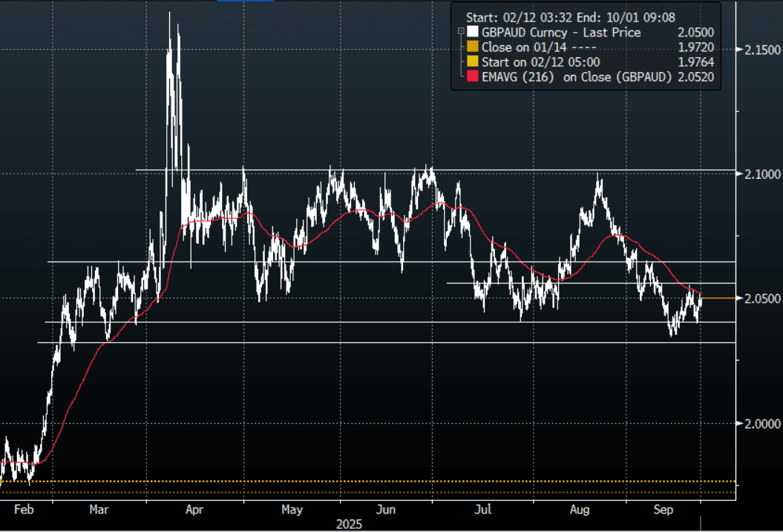Click the Jul label on time axis
783x532 pixels.
484,510
